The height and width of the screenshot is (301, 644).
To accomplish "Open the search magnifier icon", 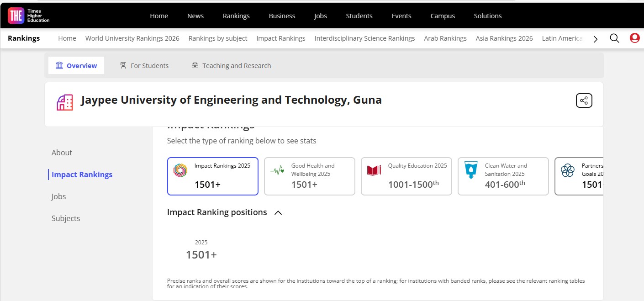I will click(x=614, y=38).
